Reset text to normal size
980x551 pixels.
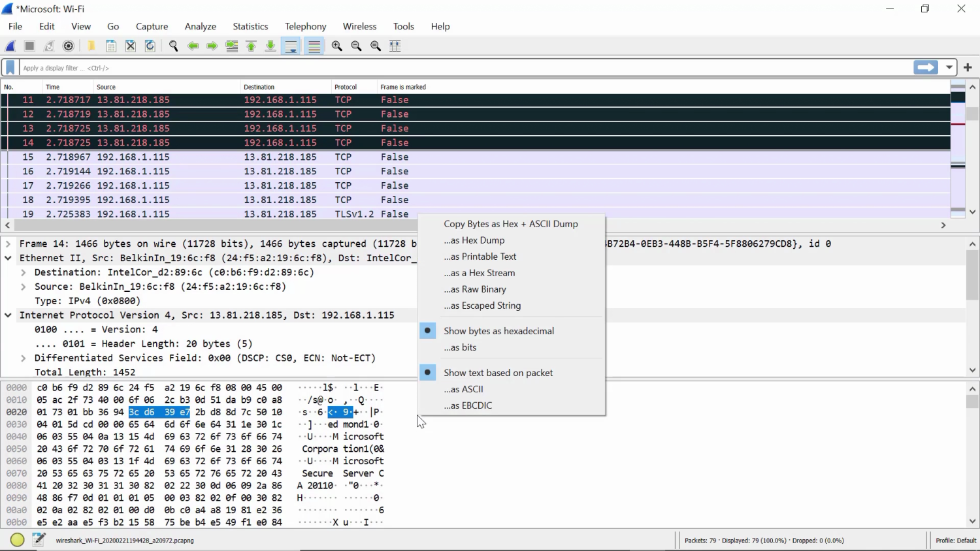pyautogui.click(x=376, y=46)
